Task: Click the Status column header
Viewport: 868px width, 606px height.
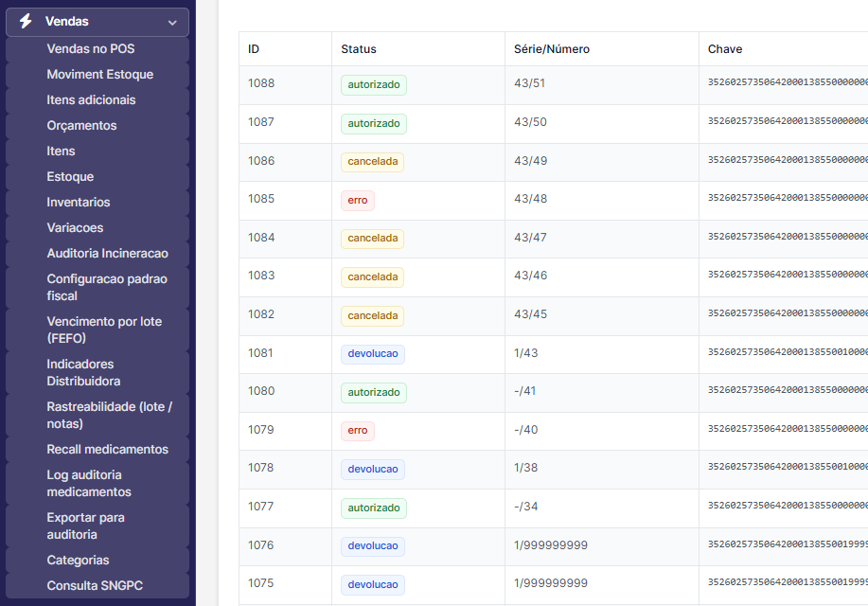Action: coord(359,49)
